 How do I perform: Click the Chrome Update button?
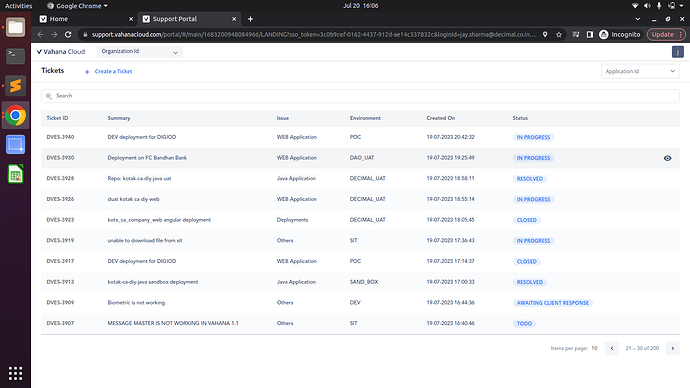point(666,34)
